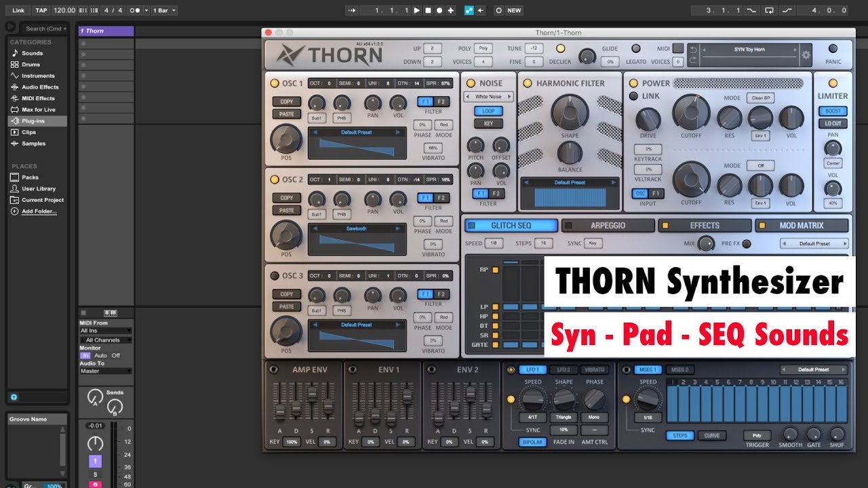Toggle Harmonic Filter power LED
868x488 pixels.
(x=528, y=83)
